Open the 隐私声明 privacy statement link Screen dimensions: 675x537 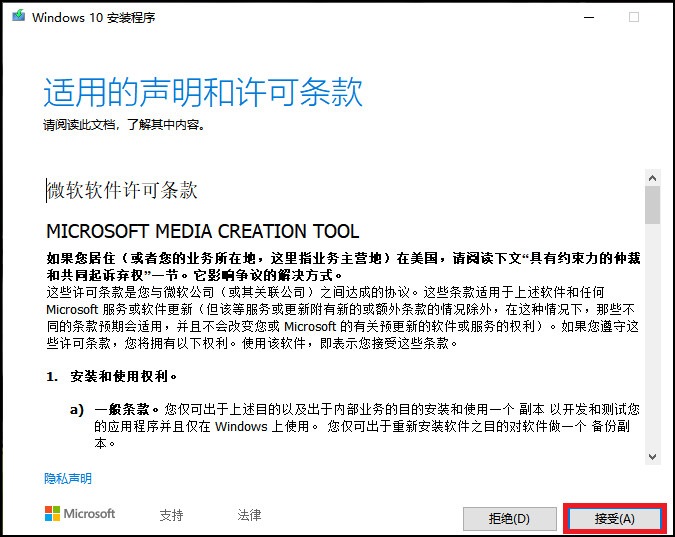coord(68,478)
